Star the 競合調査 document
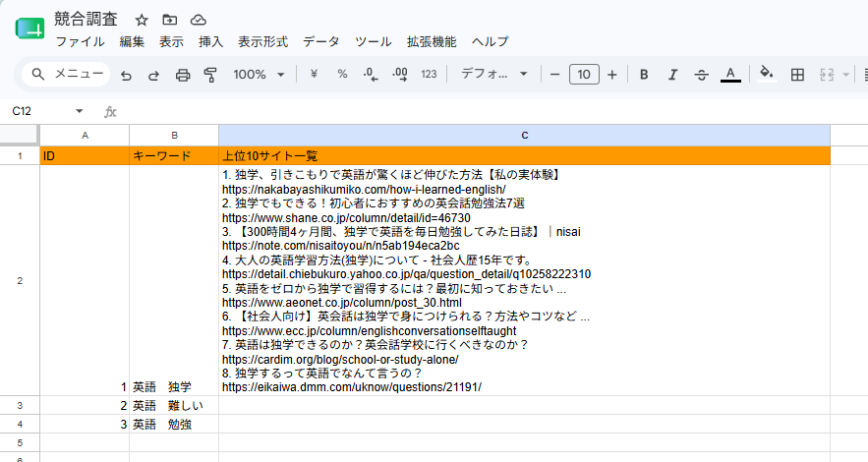The image size is (868, 462). [x=142, y=20]
